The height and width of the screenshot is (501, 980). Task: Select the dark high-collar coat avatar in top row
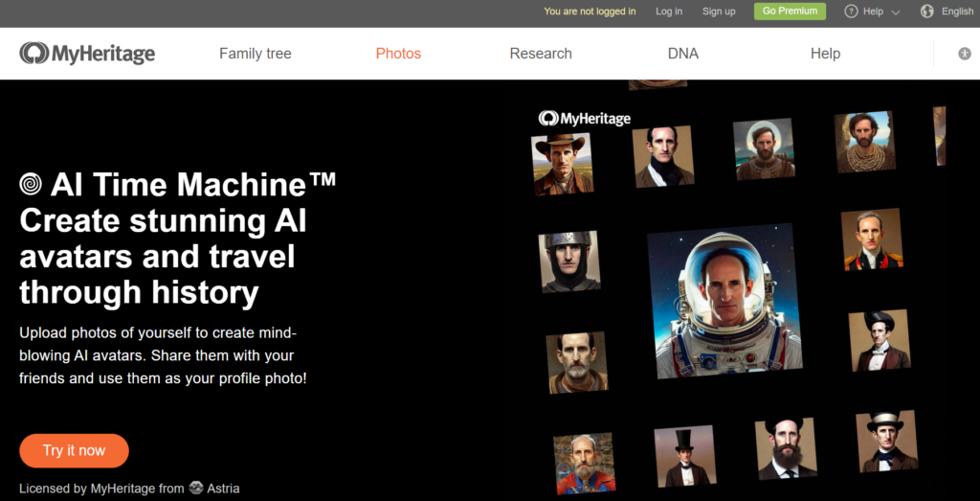click(x=663, y=156)
